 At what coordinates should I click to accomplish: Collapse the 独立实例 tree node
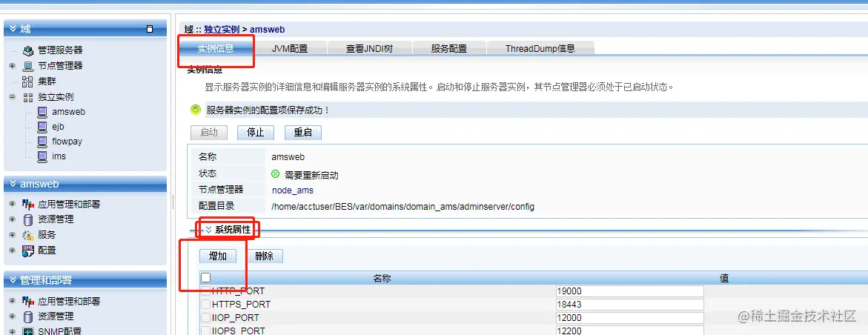[12, 97]
